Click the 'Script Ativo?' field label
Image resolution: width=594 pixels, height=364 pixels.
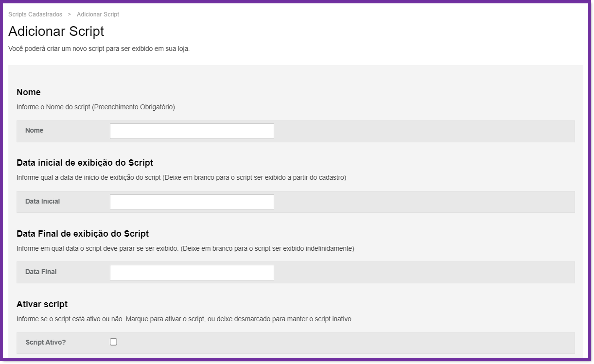46,342
